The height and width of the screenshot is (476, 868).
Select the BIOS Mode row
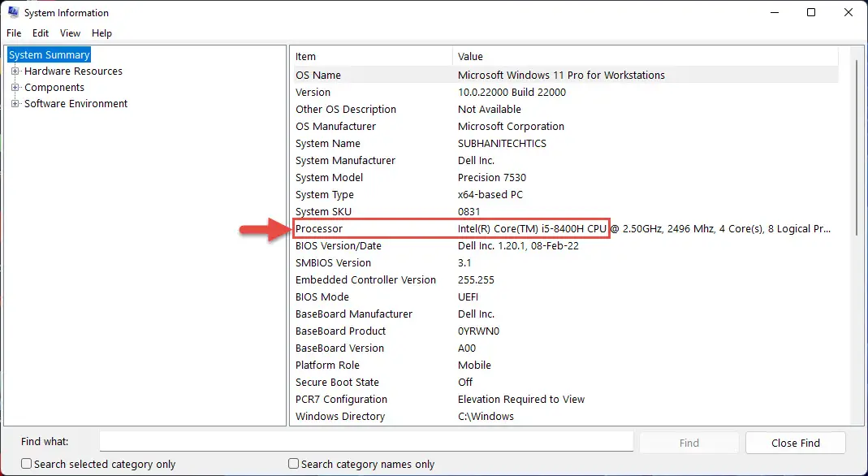pyautogui.click(x=565, y=297)
